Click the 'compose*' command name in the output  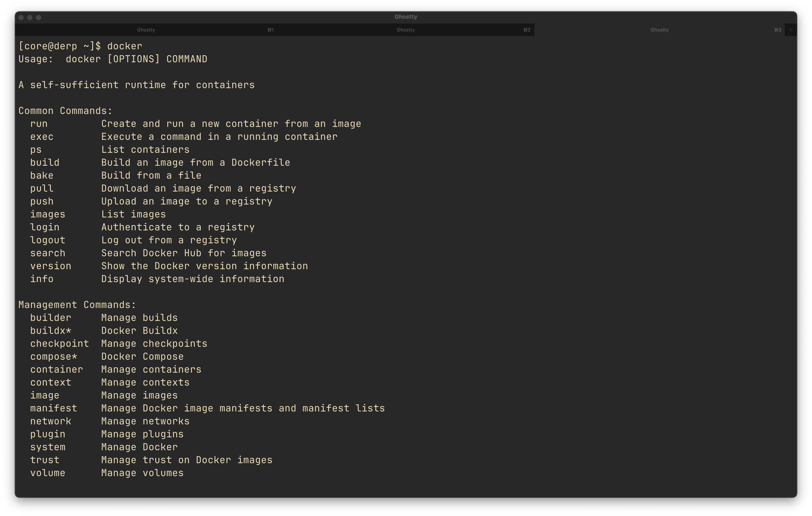tap(54, 356)
